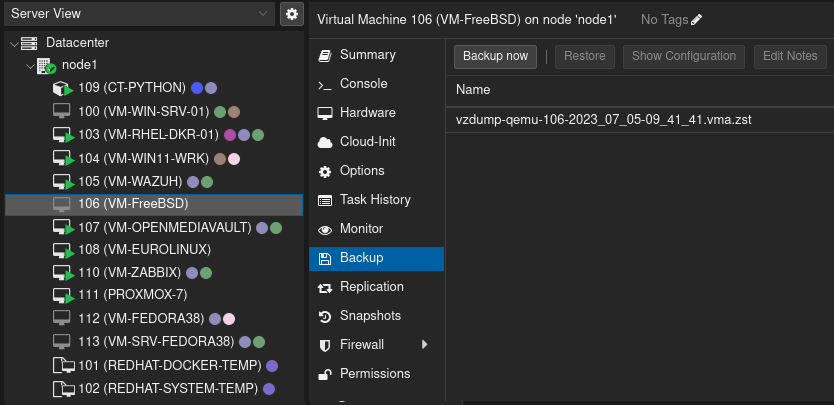Screen dimensions: 834x405
Task: Click the running VM-ZABBIX monitor icon
Action: pos(62,273)
